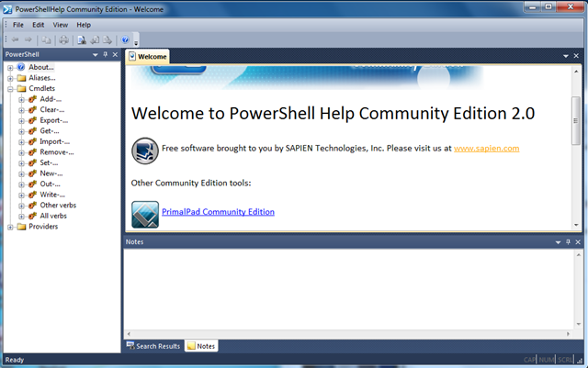Open the View menu

click(60, 25)
